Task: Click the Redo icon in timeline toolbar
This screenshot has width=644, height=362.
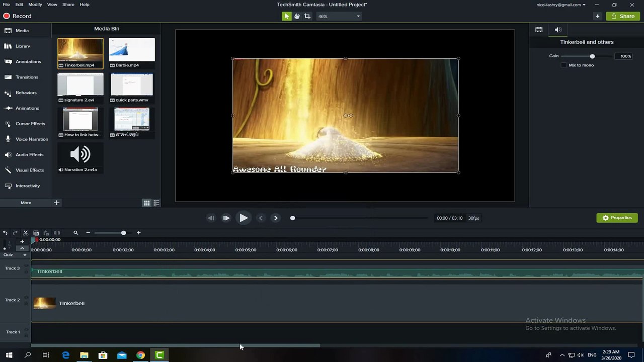Action: pyautogui.click(x=15, y=233)
